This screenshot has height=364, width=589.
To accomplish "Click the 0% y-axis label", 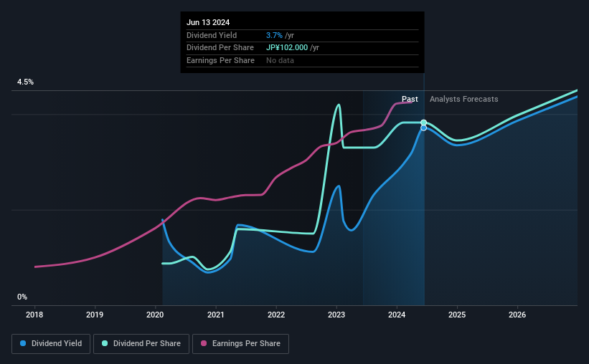I will click(22, 297).
